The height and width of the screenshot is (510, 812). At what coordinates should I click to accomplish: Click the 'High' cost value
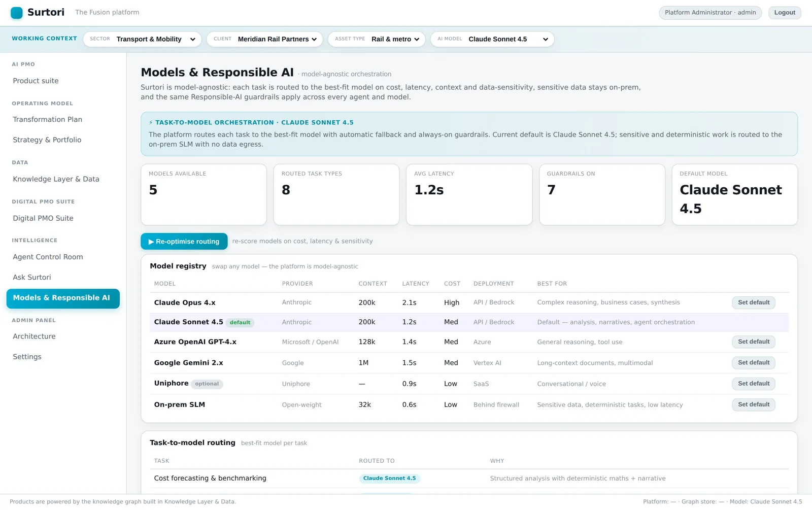pos(452,302)
